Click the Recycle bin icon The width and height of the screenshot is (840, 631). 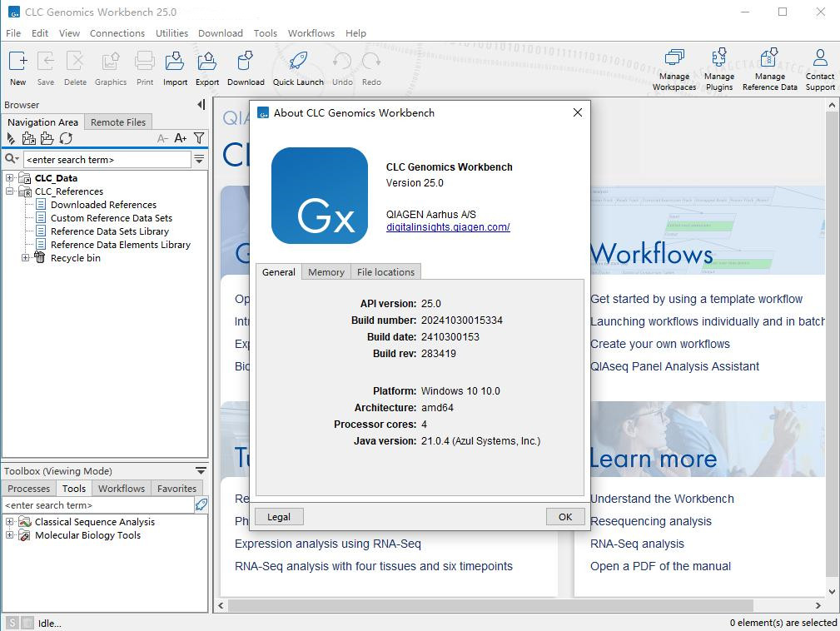click(x=40, y=258)
